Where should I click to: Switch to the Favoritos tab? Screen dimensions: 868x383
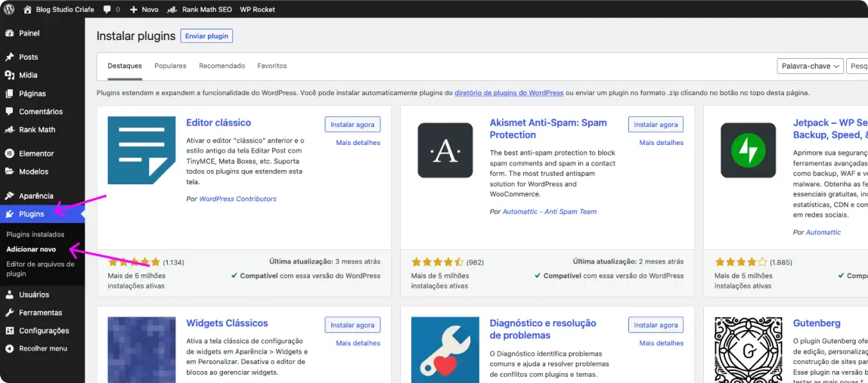pos(271,66)
